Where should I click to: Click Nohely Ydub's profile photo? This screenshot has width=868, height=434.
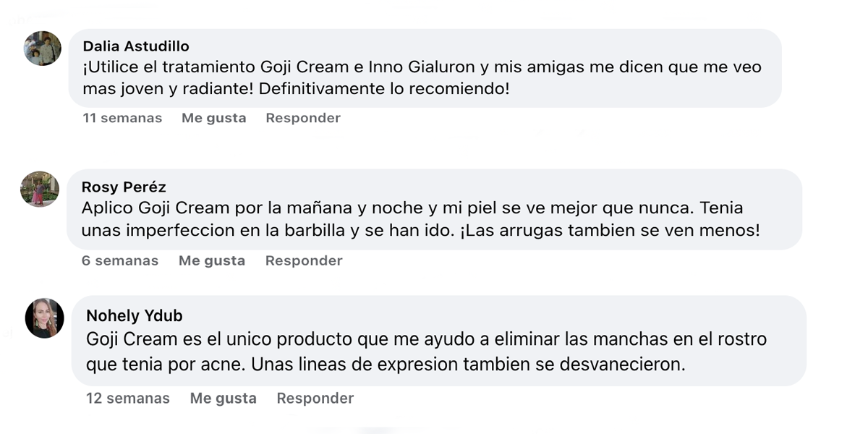click(45, 318)
